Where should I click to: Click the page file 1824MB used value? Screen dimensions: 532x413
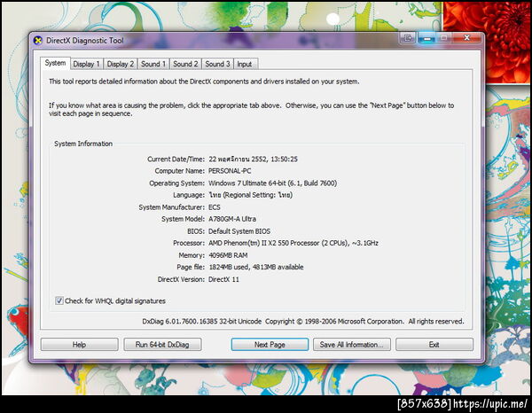[x=256, y=267]
